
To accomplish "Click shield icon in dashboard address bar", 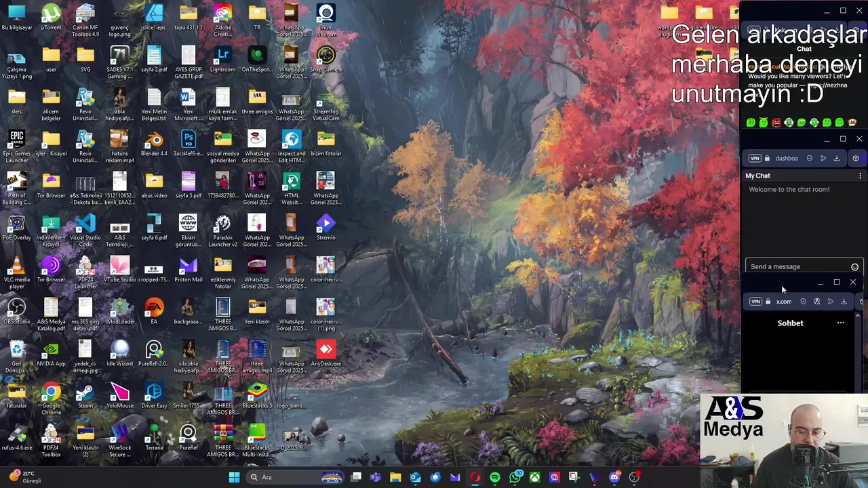I will tap(809, 158).
